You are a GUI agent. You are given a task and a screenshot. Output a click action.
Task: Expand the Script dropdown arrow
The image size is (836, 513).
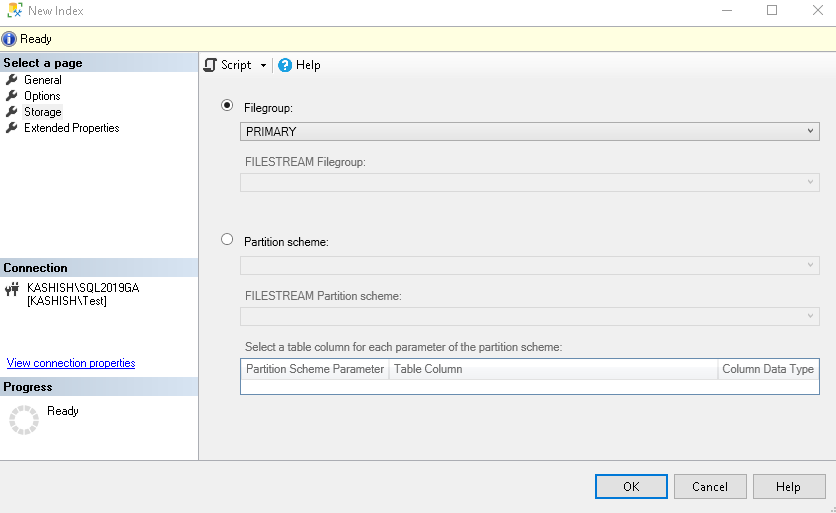(263, 65)
